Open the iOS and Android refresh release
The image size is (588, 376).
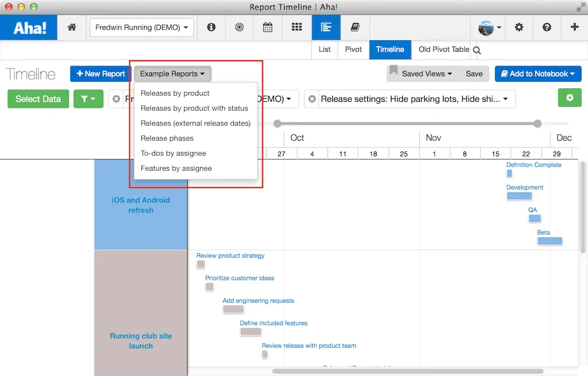141,205
